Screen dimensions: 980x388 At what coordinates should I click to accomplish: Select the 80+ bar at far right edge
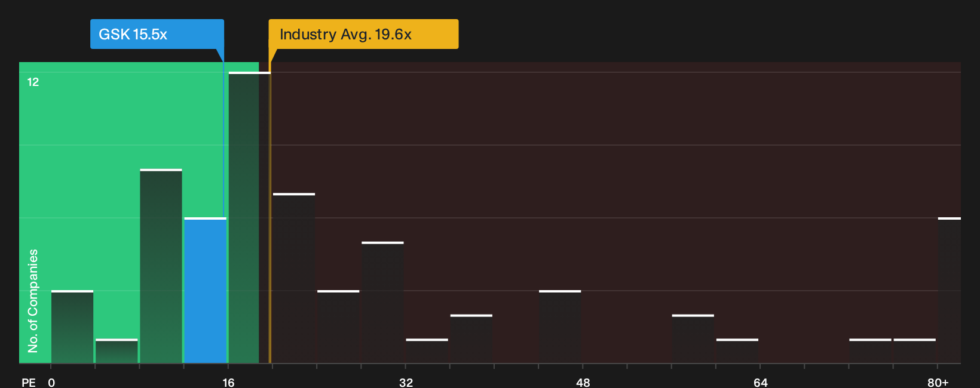[949, 290]
